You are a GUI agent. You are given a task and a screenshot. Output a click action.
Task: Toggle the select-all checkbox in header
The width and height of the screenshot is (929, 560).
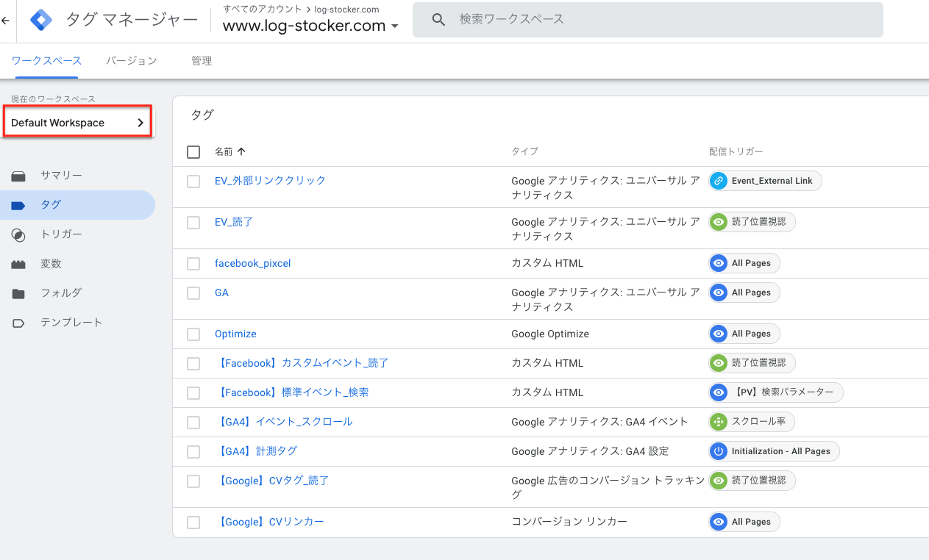point(193,152)
